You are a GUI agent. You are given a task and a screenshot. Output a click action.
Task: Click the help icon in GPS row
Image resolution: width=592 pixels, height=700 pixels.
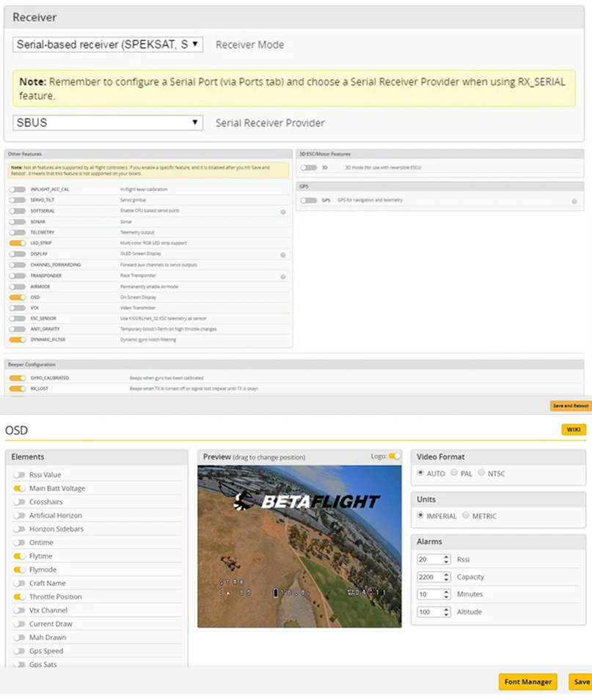pyautogui.click(x=574, y=202)
